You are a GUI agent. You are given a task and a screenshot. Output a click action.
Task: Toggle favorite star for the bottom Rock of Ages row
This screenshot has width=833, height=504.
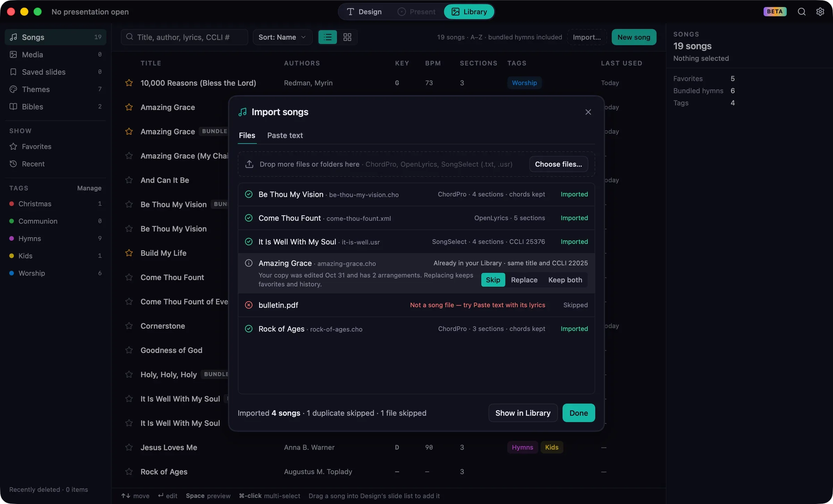coord(129,472)
